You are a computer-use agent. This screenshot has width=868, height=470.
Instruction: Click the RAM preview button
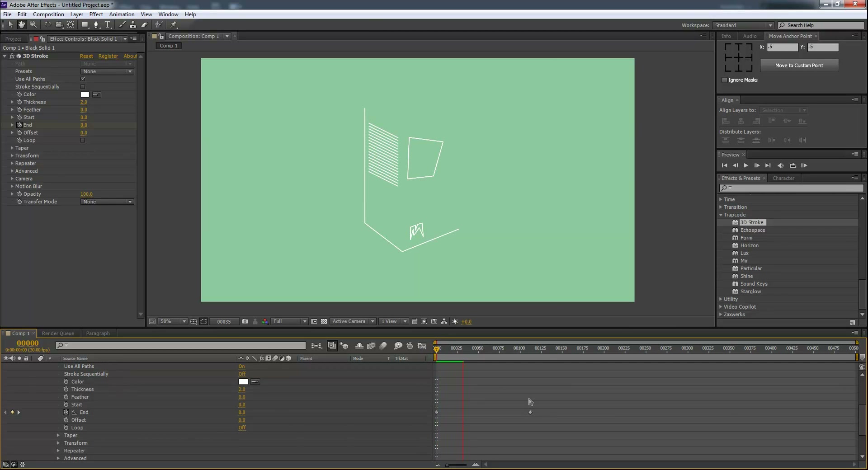click(x=804, y=165)
